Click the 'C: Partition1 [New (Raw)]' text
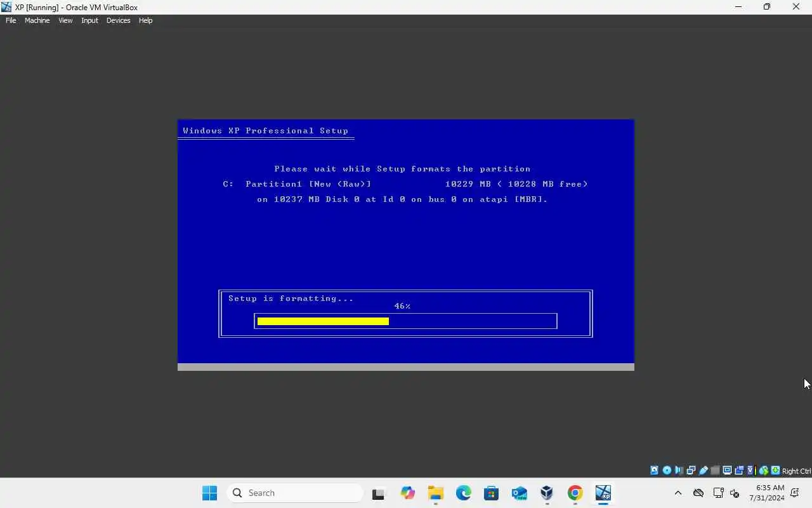Image resolution: width=812 pixels, height=508 pixels. pyautogui.click(x=297, y=184)
